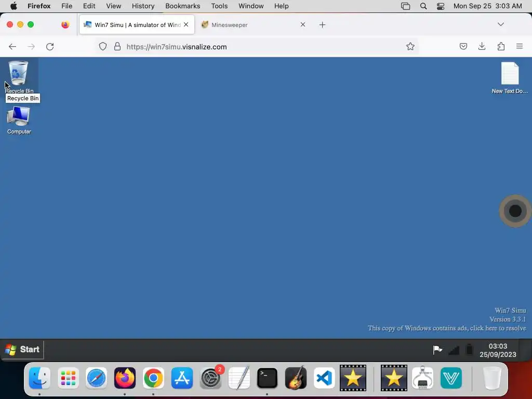Open the Trash in the Dock
The height and width of the screenshot is (399, 532).
tap(492, 378)
